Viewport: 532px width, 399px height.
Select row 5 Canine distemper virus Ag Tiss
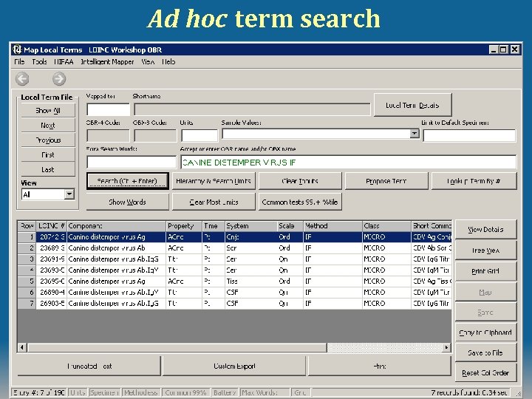tap(234, 282)
